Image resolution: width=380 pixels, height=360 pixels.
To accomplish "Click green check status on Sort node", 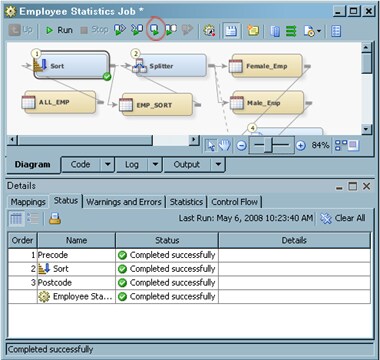I will (x=107, y=77).
